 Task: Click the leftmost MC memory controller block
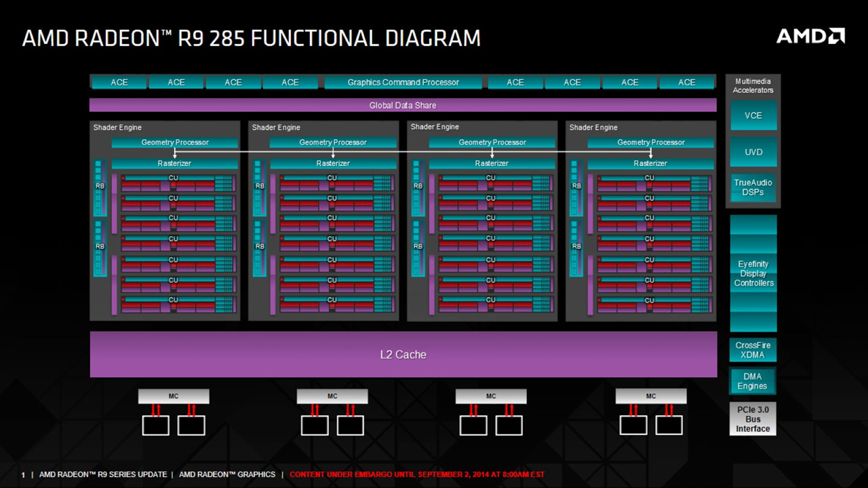174,396
